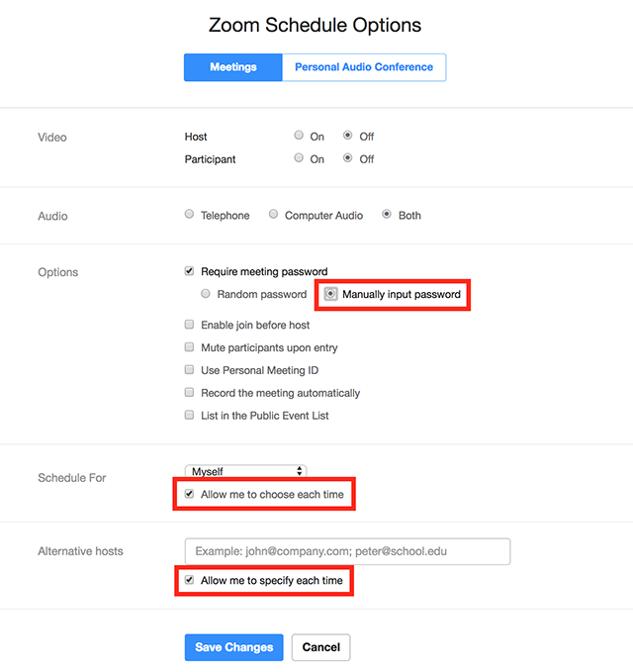Choose Computer Audio option
The width and height of the screenshot is (633, 672).
click(x=273, y=214)
